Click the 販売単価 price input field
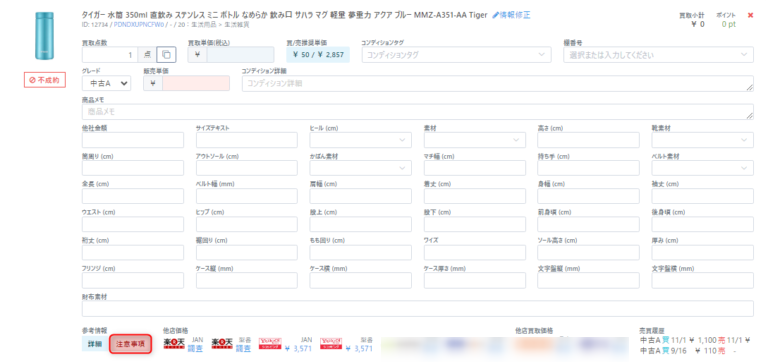 point(196,83)
